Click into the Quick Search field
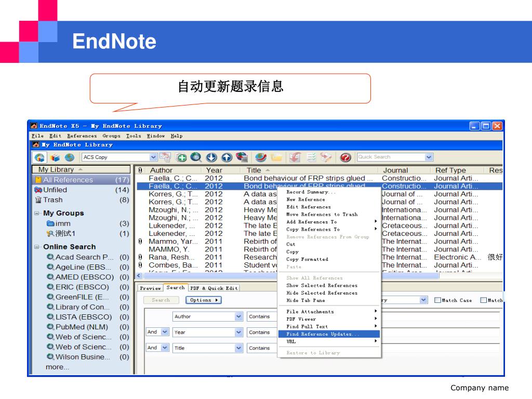532x399 pixels. coord(391,157)
